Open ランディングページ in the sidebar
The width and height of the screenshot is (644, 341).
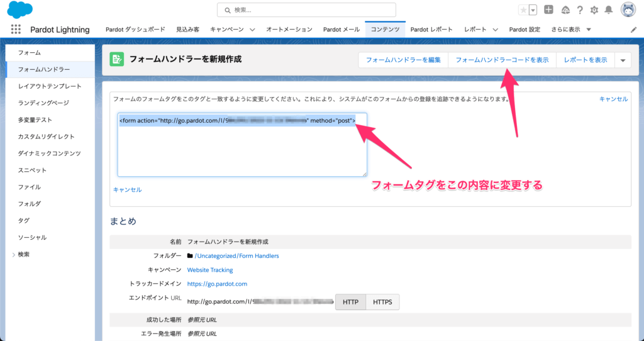tap(50, 103)
